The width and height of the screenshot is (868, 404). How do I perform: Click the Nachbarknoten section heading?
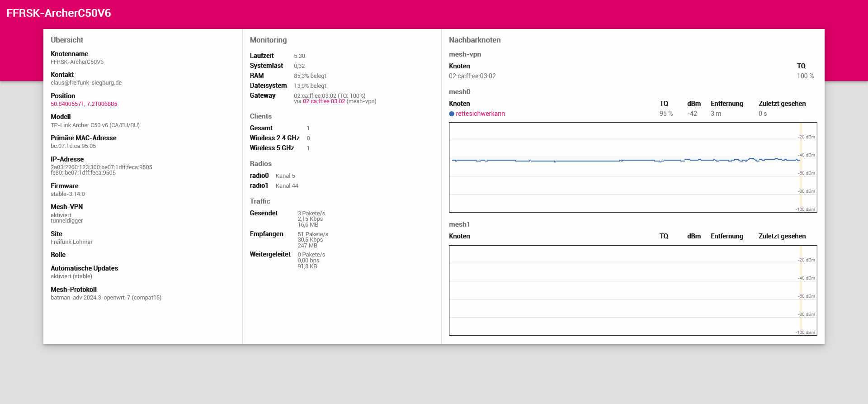pyautogui.click(x=475, y=40)
